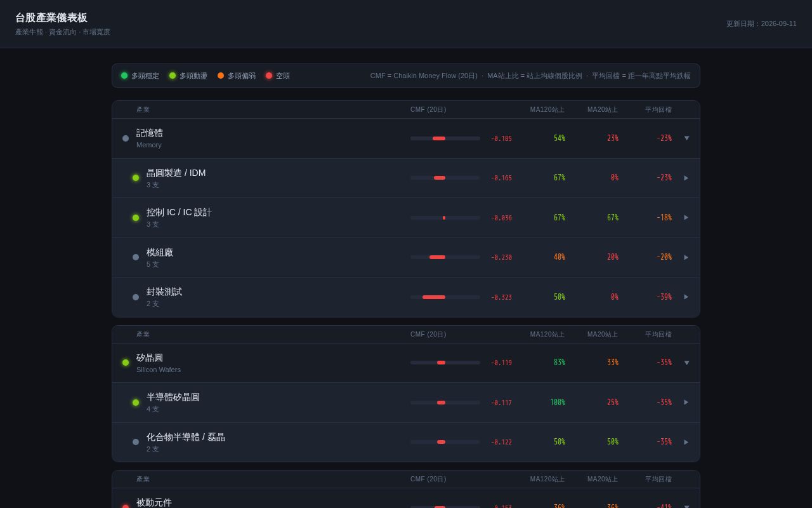Click the 100% MA120 value for 半導體矽晶圓
This screenshot has width=812, height=508.
[x=558, y=403]
